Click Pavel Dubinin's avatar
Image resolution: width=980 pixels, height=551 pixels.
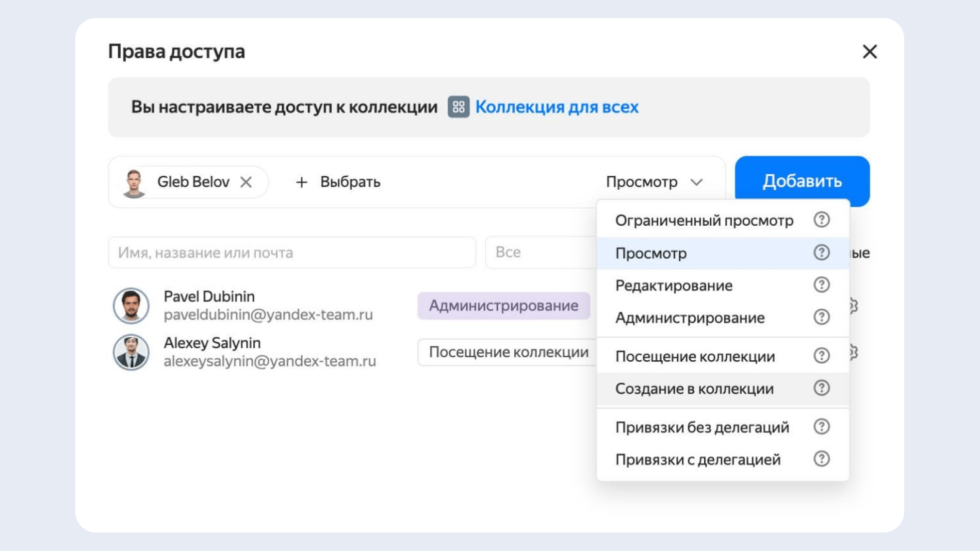pos(131,306)
